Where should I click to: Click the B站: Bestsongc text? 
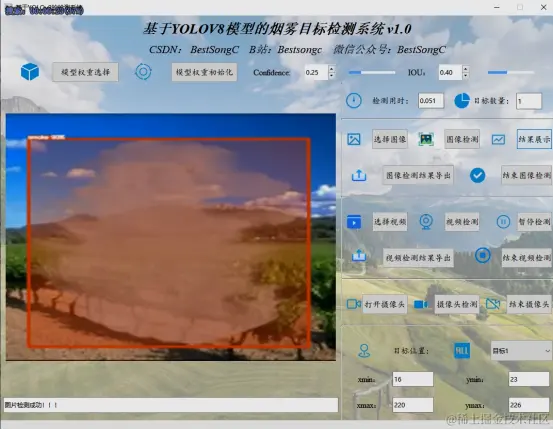pos(285,50)
